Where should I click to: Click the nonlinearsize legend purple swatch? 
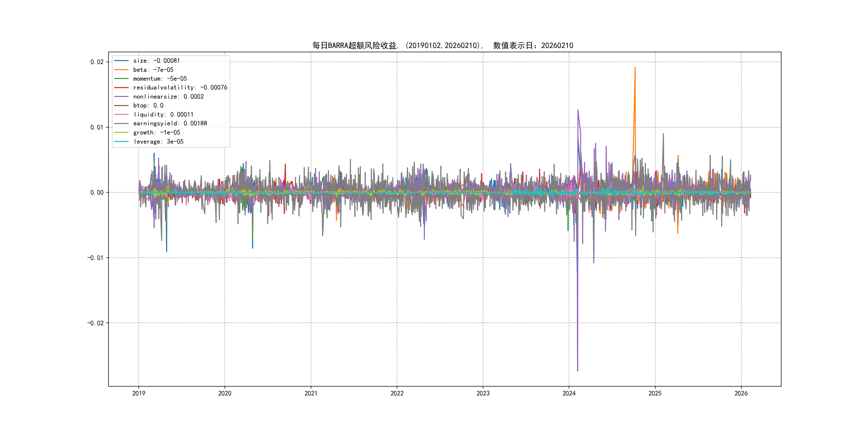121,97
